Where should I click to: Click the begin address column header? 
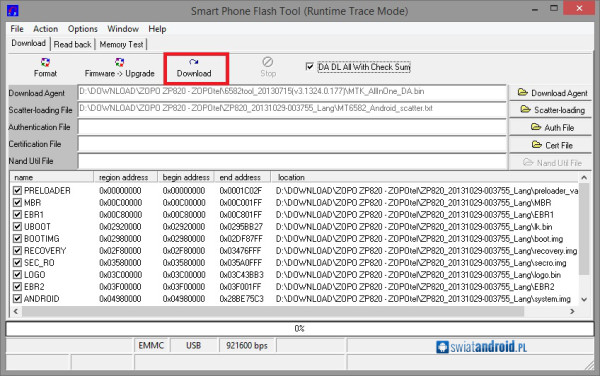point(186,177)
